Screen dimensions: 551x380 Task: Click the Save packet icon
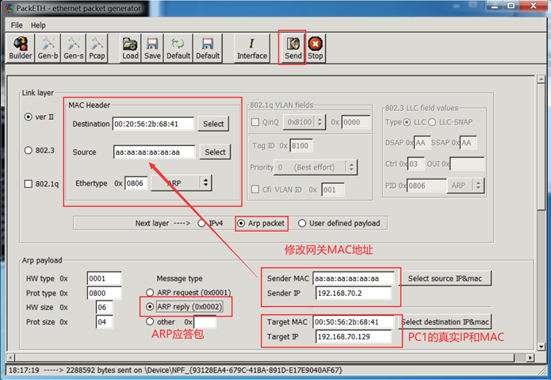[152, 48]
